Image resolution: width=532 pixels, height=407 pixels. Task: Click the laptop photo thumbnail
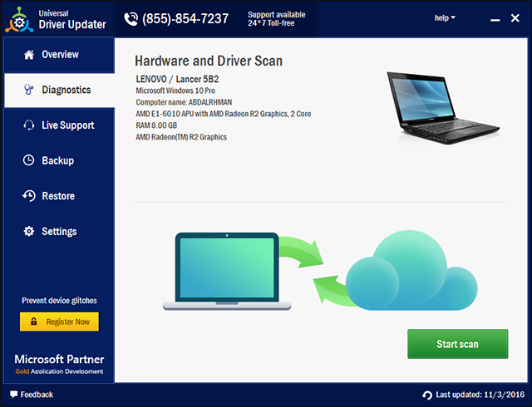[443, 108]
